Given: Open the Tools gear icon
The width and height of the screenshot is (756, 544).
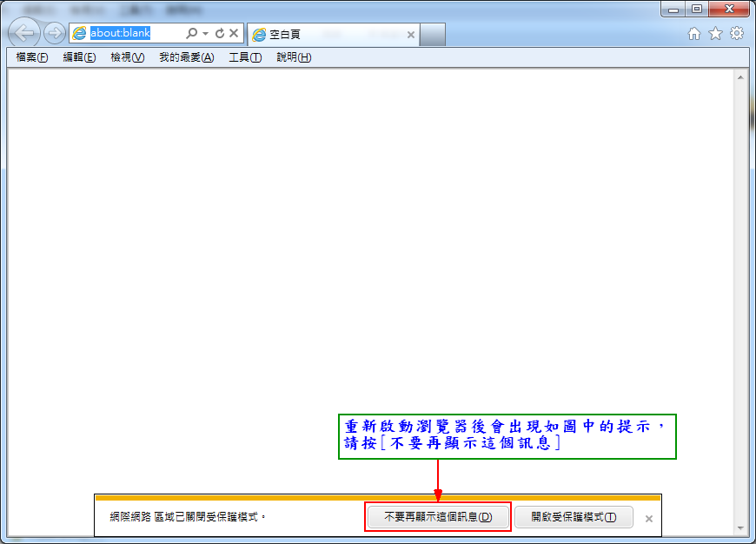Looking at the screenshot, I should pyautogui.click(x=736, y=34).
